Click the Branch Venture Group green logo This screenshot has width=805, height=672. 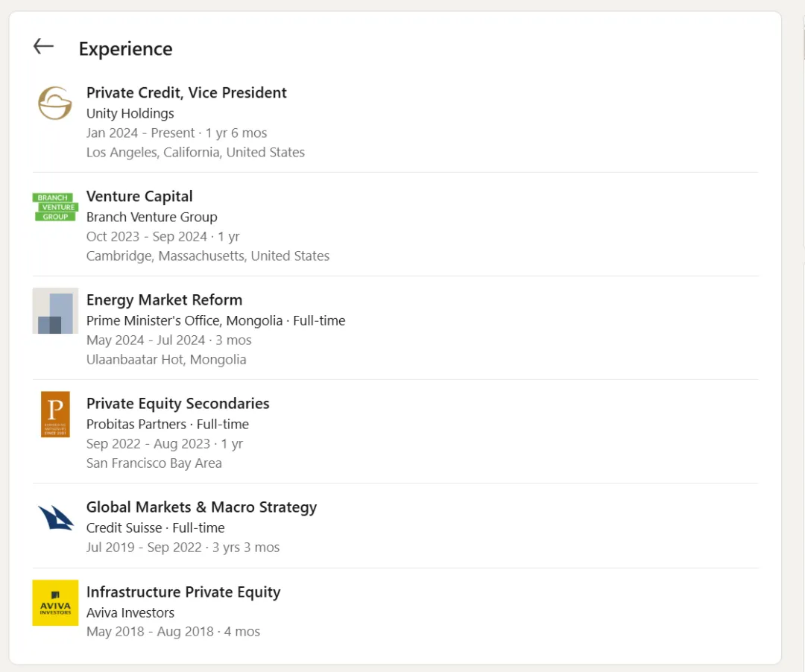[55, 206]
